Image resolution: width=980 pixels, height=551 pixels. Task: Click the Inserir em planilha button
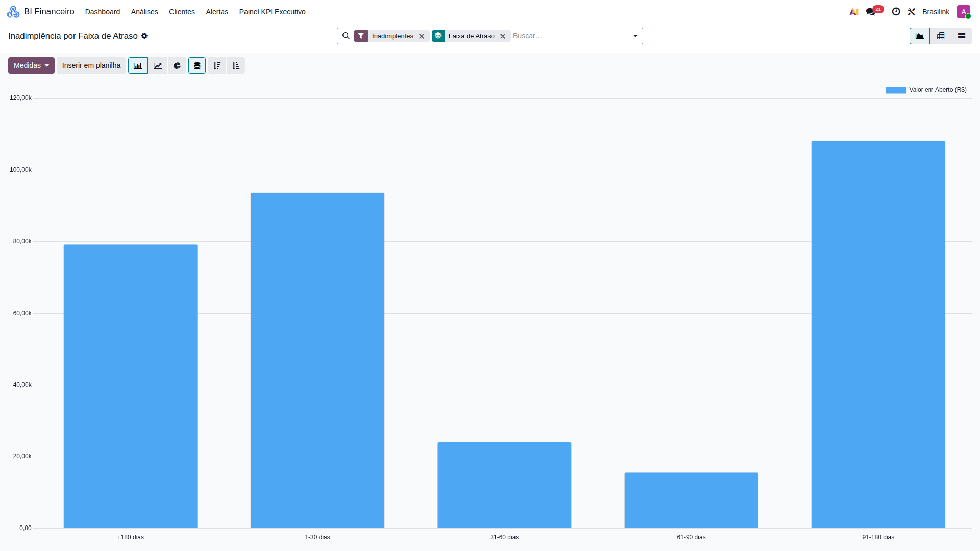point(91,66)
